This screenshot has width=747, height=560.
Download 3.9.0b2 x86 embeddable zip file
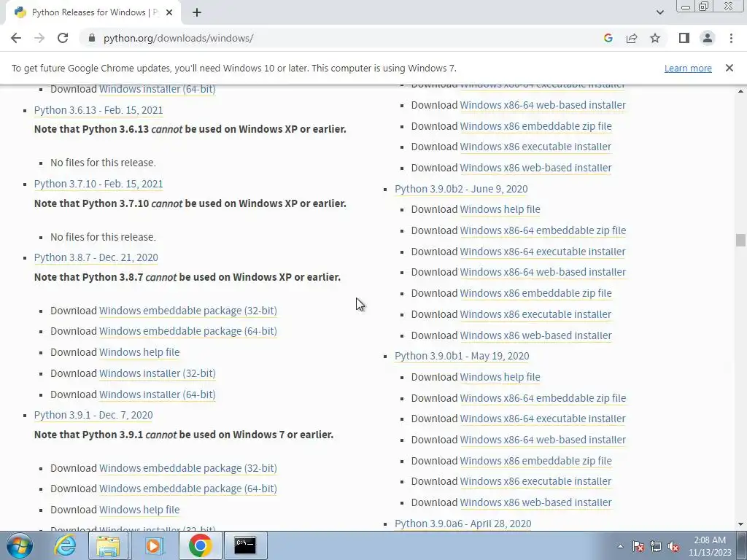535,293
